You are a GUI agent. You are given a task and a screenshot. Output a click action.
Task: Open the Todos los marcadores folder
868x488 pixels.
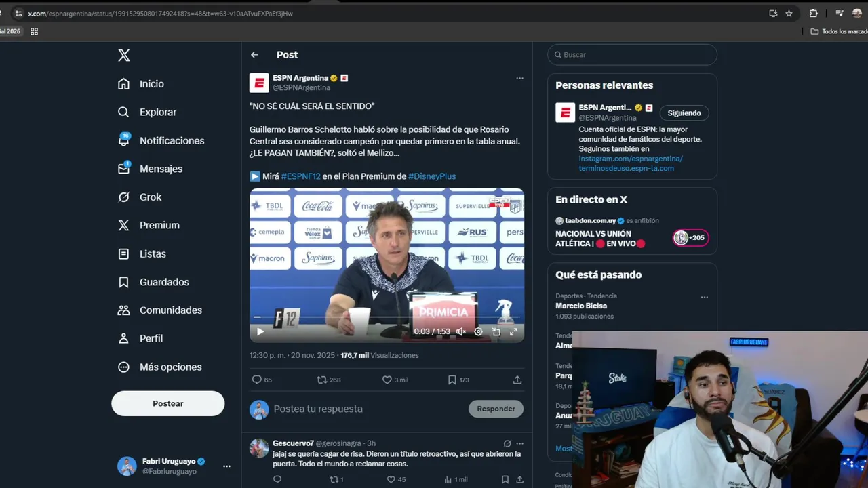click(840, 31)
